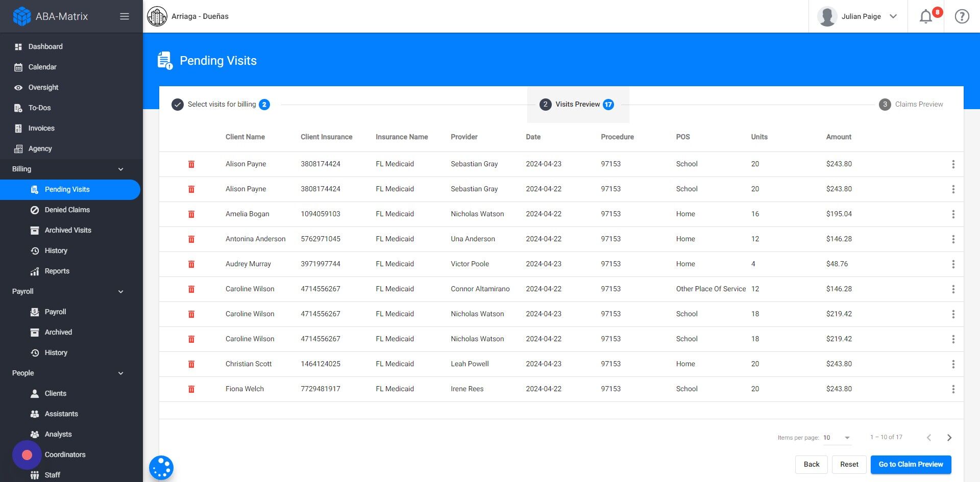The width and height of the screenshot is (980, 482).
Task: Open row actions menu for Fiona Welch
Action: click(x=953, y=389)
